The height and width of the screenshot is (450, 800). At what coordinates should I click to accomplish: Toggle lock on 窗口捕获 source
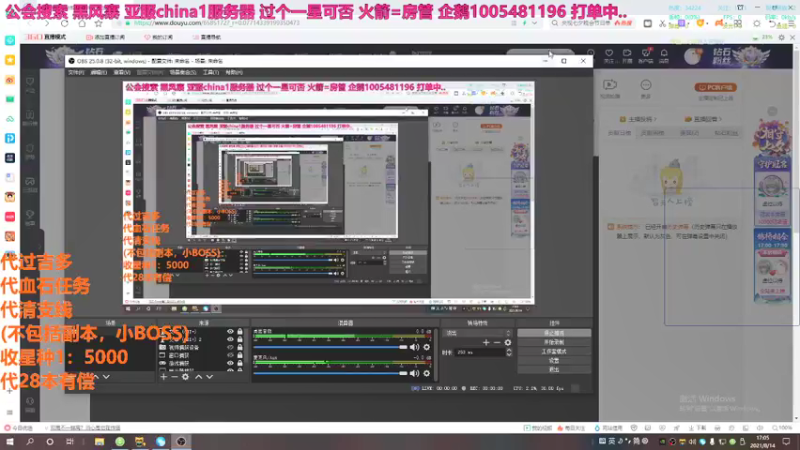tap(240, 355)
